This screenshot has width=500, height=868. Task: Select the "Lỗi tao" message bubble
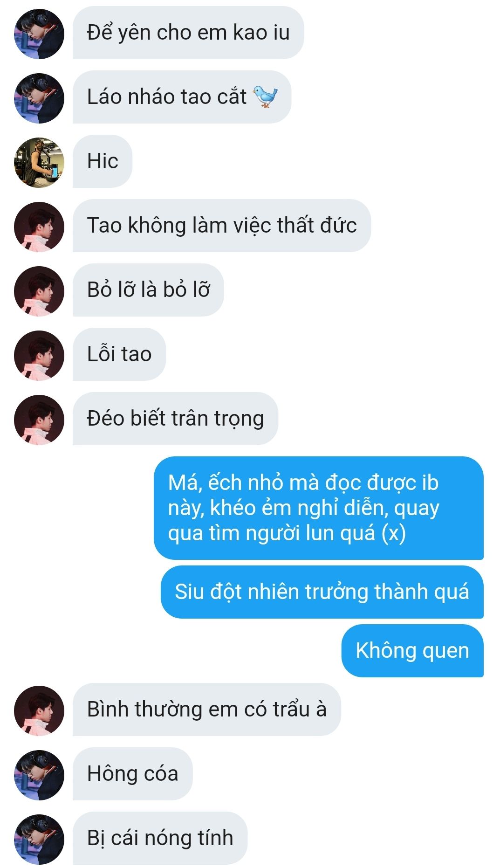click(119, 354)
